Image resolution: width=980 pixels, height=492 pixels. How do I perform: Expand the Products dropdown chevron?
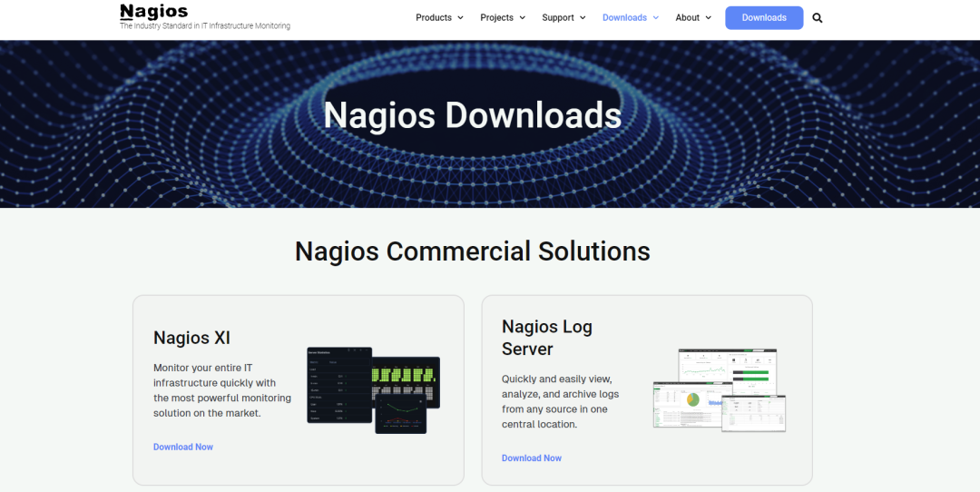461,18
